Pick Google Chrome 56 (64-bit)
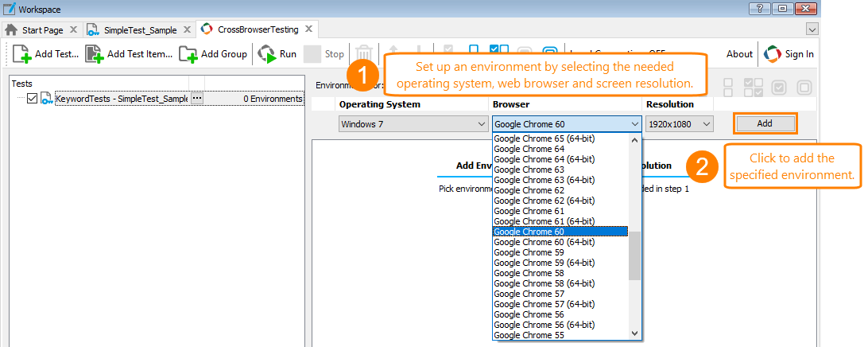 click(560, 325)
